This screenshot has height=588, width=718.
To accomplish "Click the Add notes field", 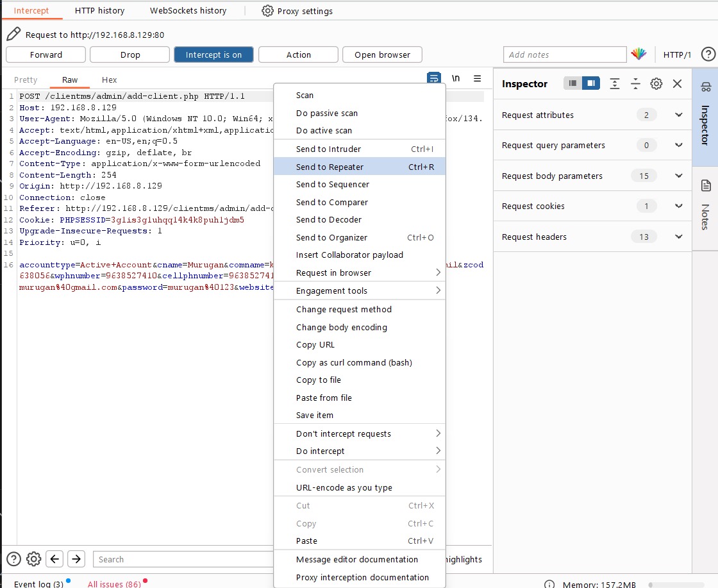I will pyautogui.click(x=565, y=55).
